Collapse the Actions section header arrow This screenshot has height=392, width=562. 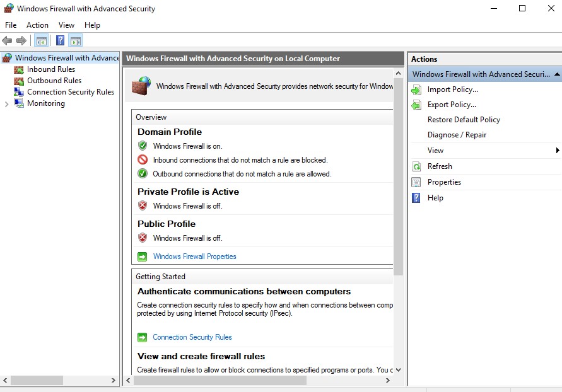pyautogui.click(x=556, y=74)
